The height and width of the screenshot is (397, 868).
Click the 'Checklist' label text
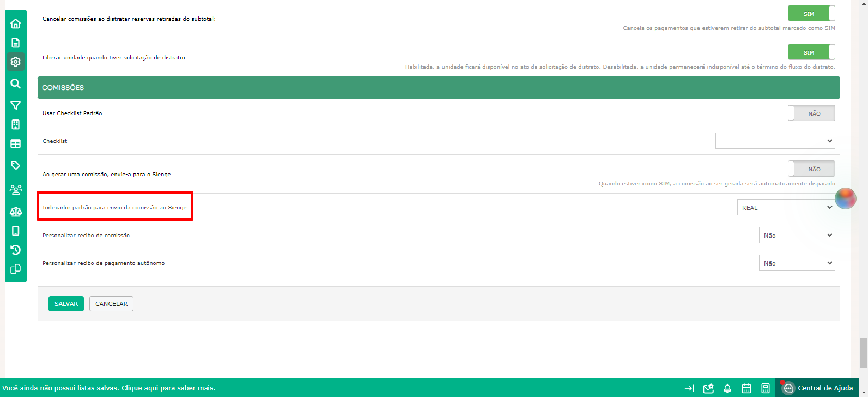[55, 141]
